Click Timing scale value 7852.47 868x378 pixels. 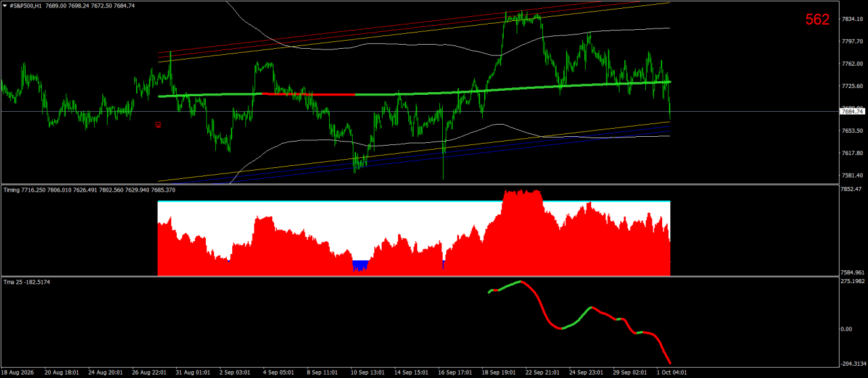852,188
